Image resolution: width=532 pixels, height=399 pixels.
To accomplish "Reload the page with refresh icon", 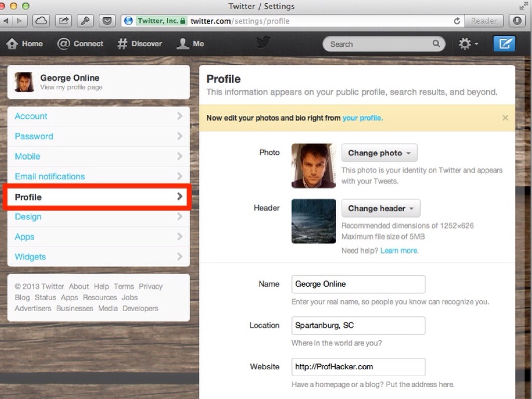I will [457, 21].
